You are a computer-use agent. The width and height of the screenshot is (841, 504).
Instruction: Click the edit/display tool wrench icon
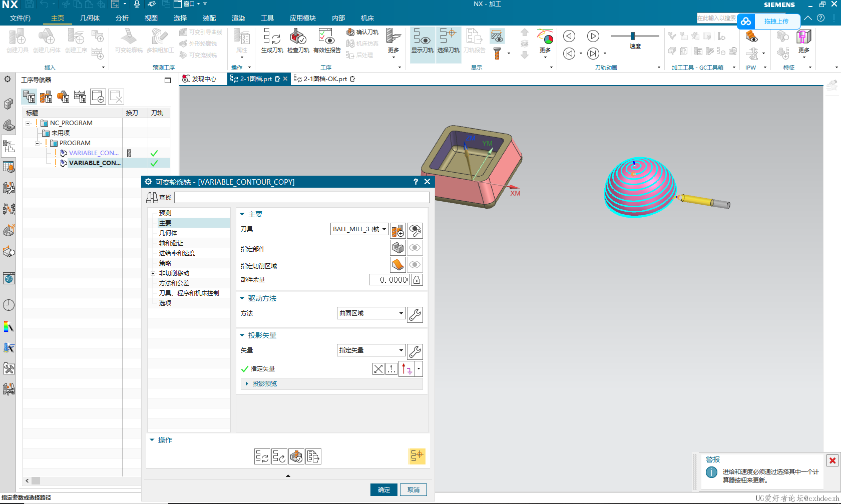click(415, 230)
